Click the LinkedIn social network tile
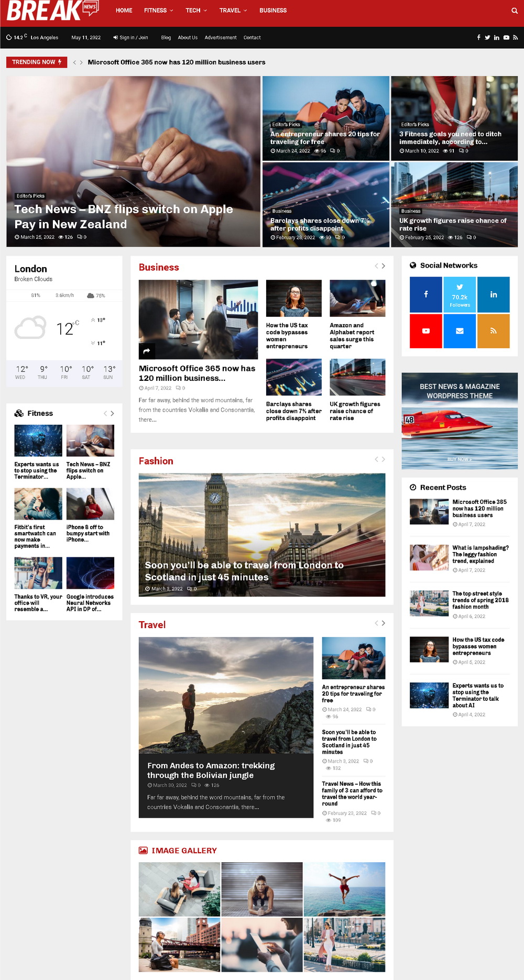 coord(493,294)
